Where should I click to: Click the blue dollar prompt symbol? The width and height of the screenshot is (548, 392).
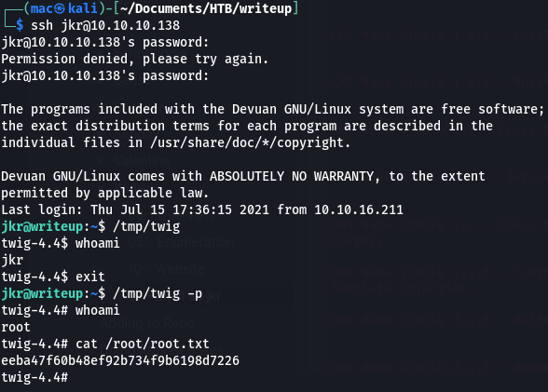click(20, 25)
